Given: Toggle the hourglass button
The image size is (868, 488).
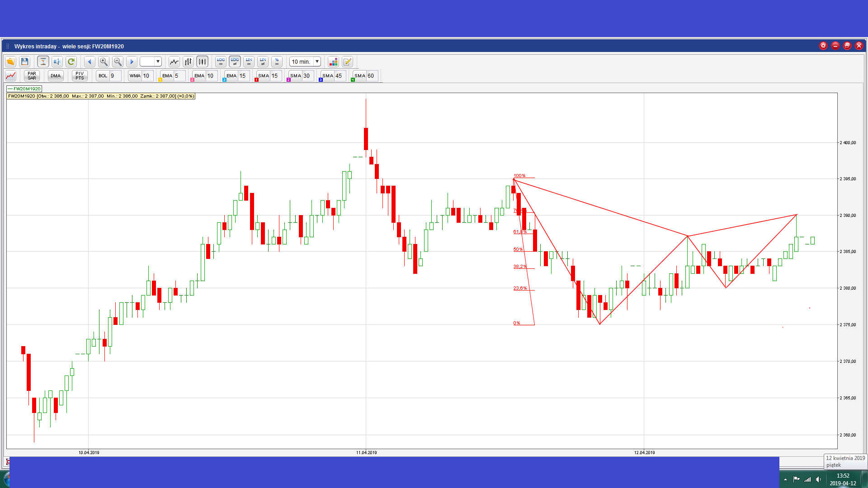Looking at the screenshot, I should point(43,61).
